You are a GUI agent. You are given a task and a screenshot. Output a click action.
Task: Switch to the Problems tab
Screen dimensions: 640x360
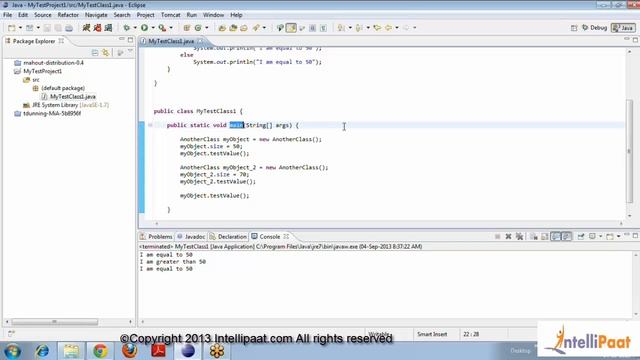pos(156,236)
